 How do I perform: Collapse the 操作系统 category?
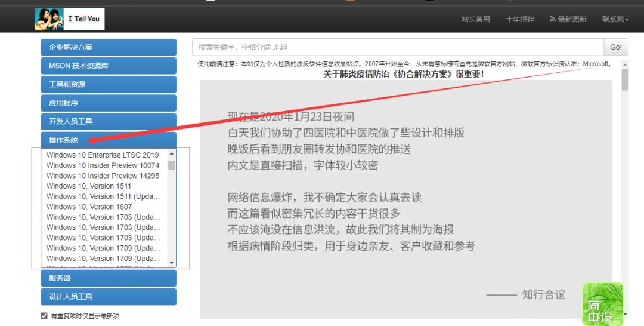coord(109,140)
